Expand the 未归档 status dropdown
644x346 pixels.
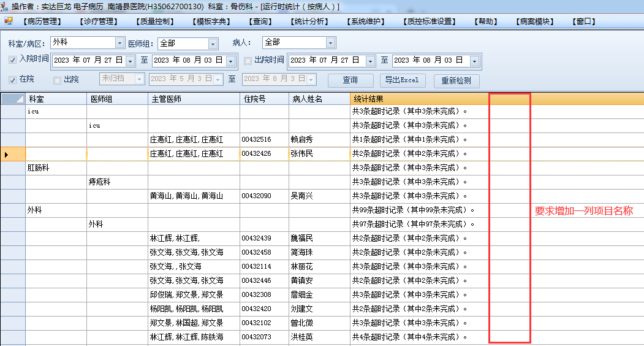tap(139, 79)
